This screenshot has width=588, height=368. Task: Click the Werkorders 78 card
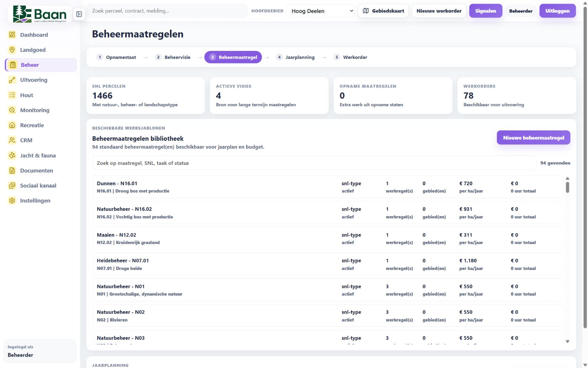tap(517, 95)
